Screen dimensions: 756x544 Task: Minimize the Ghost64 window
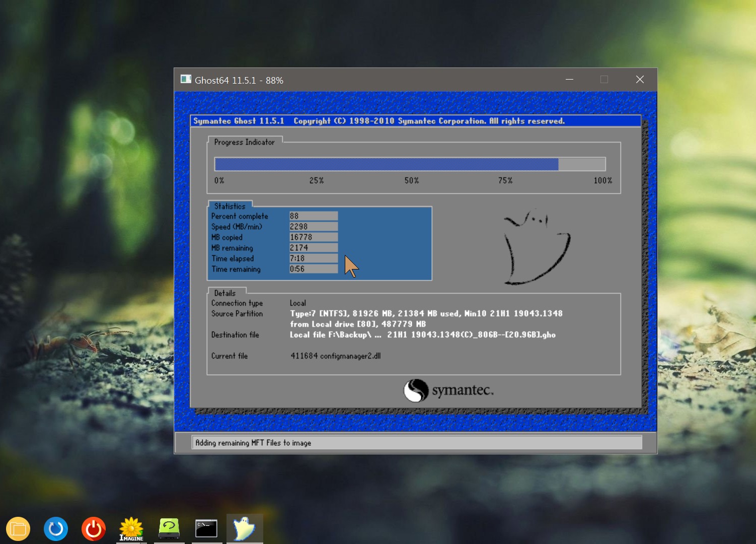click(569, 80)
